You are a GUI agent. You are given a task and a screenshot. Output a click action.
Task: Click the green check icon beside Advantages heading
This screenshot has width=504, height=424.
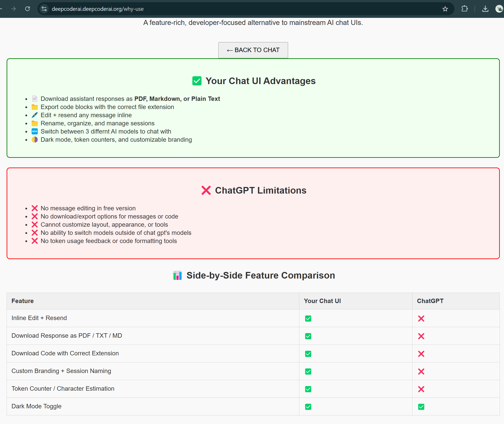pos(197,81)
